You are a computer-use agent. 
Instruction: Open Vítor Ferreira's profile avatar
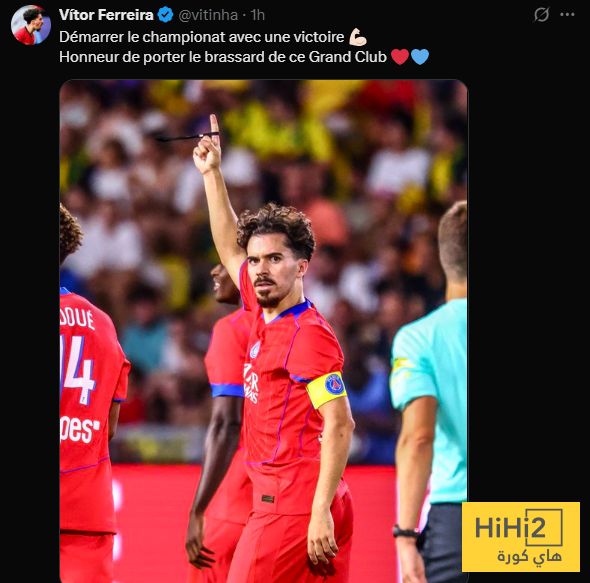pos(31,25)
